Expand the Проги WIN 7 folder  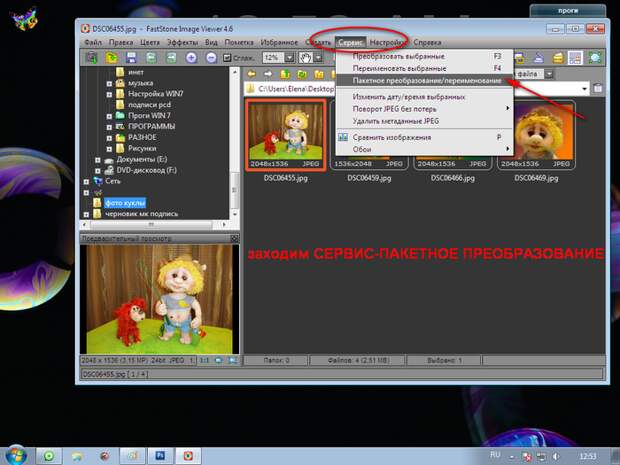[x=109, y=116]
